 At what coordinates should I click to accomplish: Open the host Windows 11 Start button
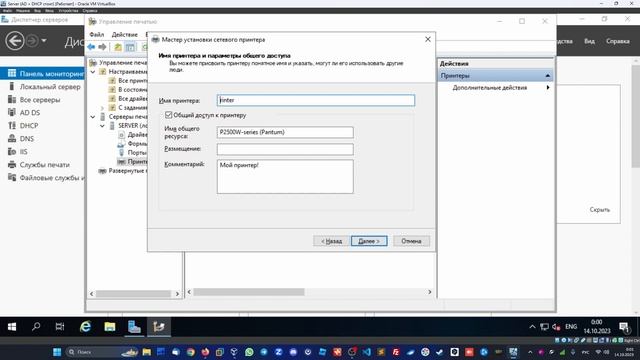click(x=57, y=352)
